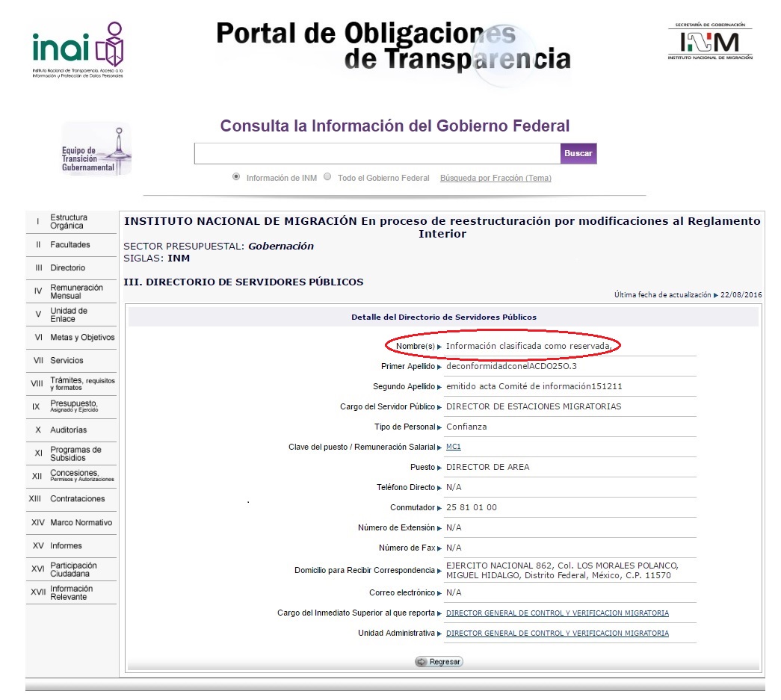781x700 pixels.
Task: Open the Equipo de Transición Gubernamental image
Action: click(x=96, y=149)
